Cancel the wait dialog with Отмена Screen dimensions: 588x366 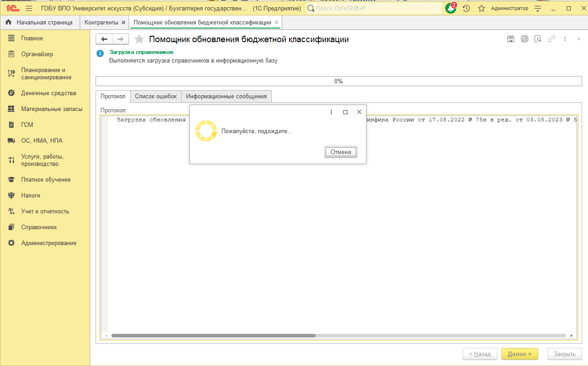341,152
